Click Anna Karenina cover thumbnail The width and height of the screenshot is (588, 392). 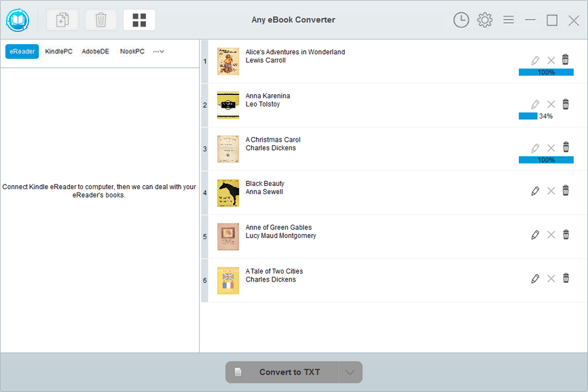[x=228, y=105]
